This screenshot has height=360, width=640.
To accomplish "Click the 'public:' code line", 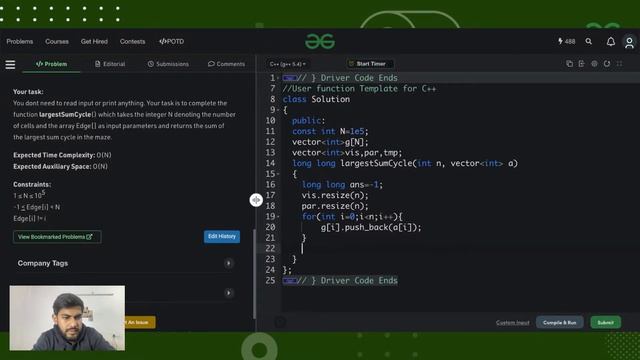I will (309, 121).
